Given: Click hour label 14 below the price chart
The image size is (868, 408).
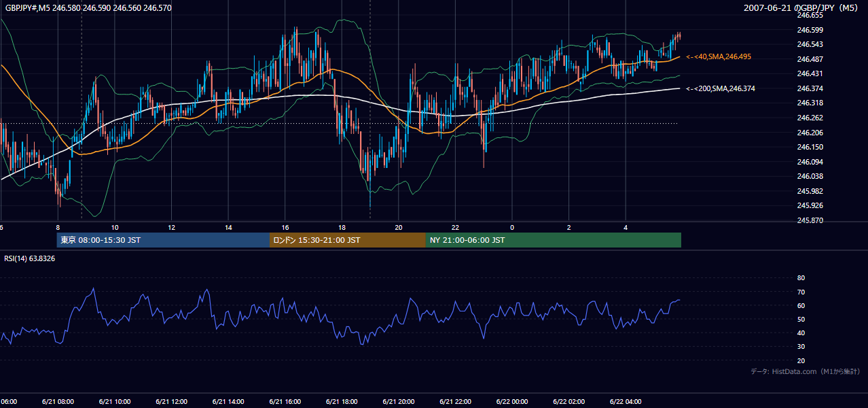Looking at the screenshot, I should (x=228, y=228).
